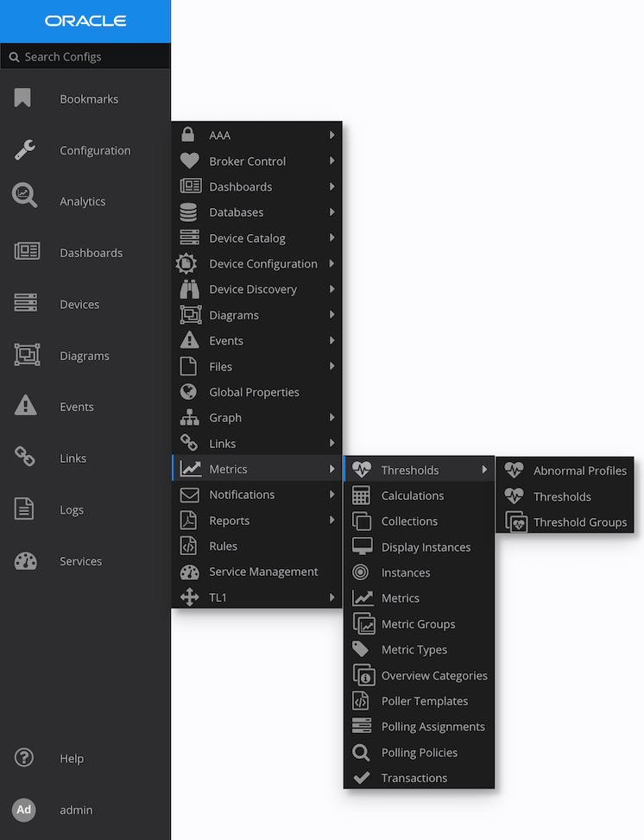Expand the Files submenu arrow
Image resolution: width=644 pixels, height=840 pixels.
tap(332, 366)
